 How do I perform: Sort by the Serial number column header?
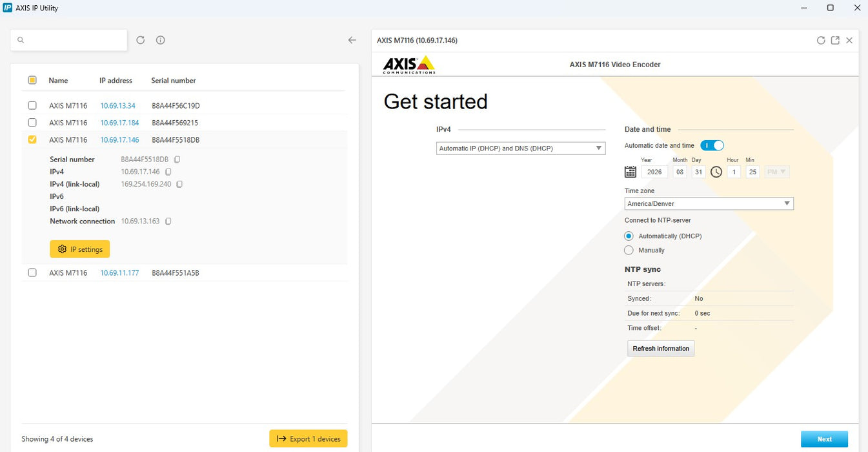(x=174, y=81)
